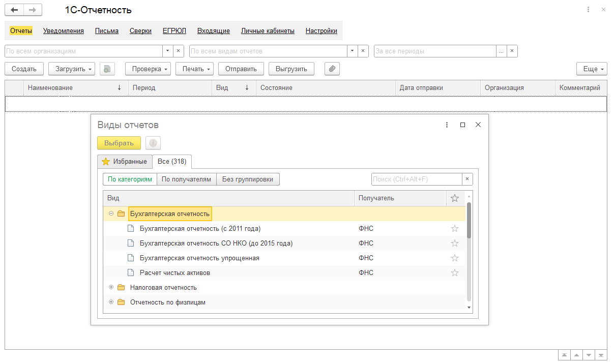Click the forward navigation arrow
The width and height of the screenshot is (614, 364).
(x=33, y=10)
